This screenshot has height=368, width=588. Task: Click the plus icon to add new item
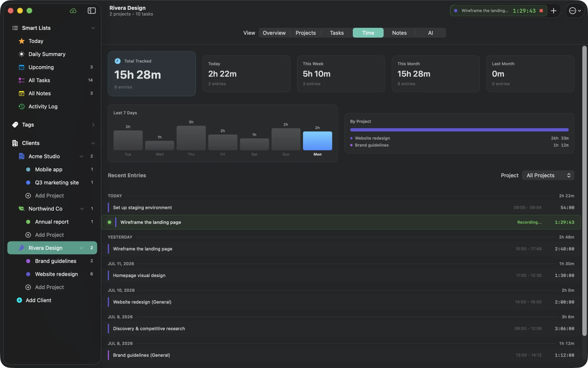554,11
